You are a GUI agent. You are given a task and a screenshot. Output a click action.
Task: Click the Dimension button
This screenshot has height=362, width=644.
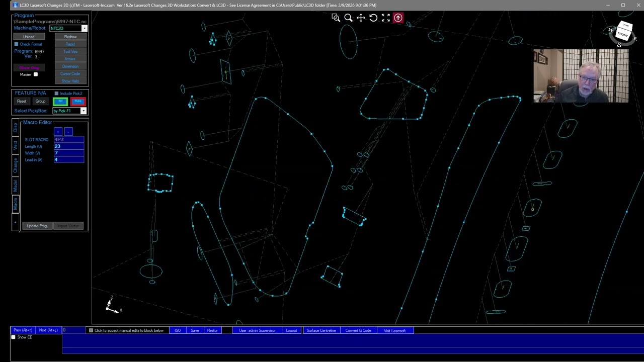coord(70,66)
